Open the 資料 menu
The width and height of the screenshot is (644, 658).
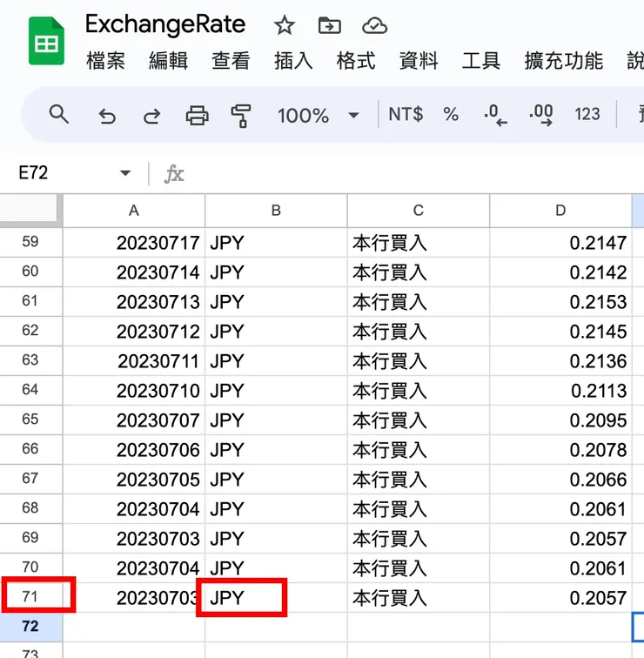[x=419, y=61]
